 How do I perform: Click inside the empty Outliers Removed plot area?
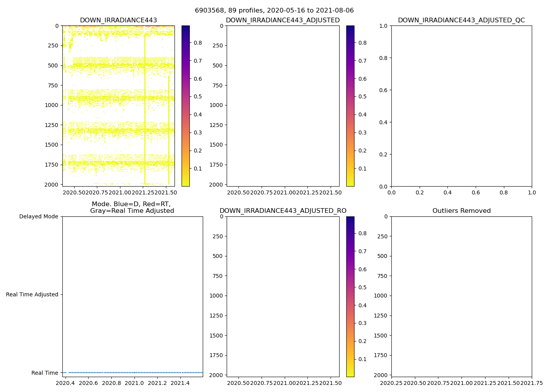pos(461,296)
